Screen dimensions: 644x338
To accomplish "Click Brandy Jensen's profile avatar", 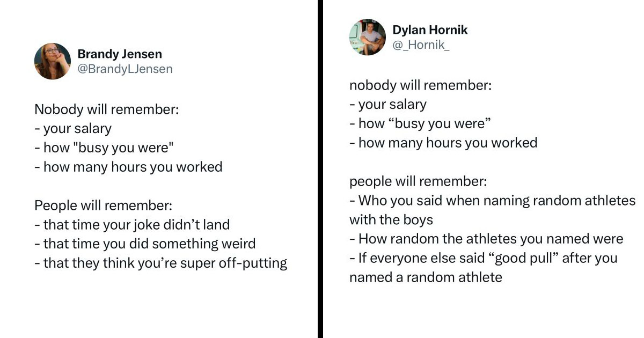I will [53, 61].
